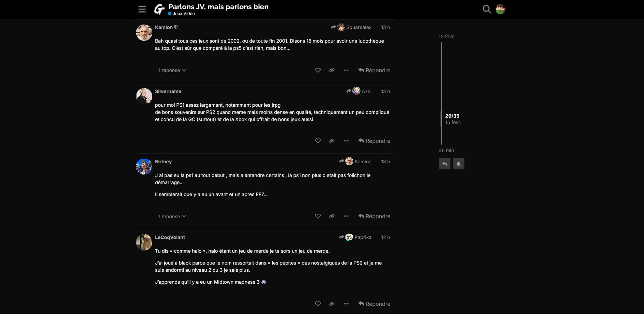Image resolution: width=644 pixels, height=314 pixels.
Task: Open the hamburger sidebar menu
Action: coord(142,9)
